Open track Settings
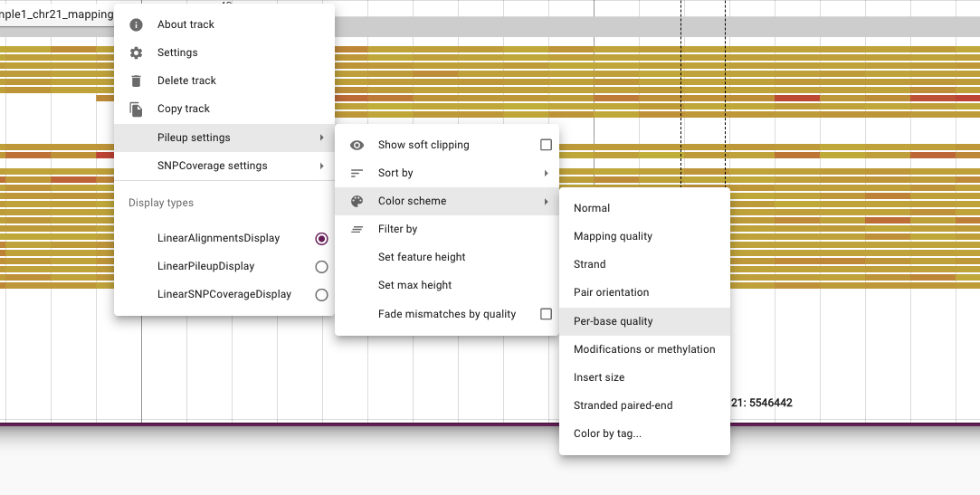Viewport: 980px width, 495px height. (x=224, y=52)
